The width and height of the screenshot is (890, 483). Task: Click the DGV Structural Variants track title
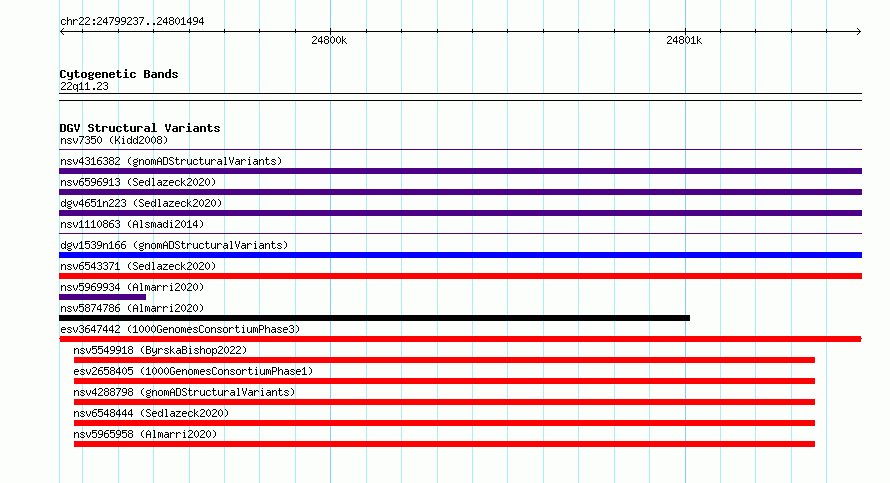click(140, 128)
